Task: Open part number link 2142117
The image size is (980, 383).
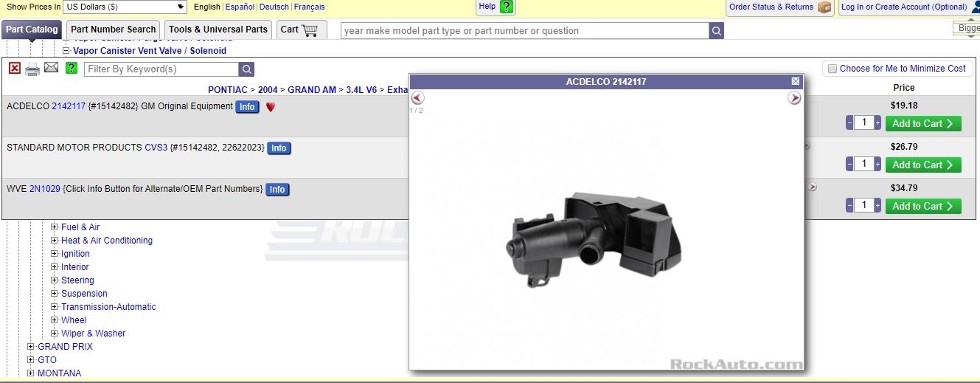Action: (x=69, y=106)
